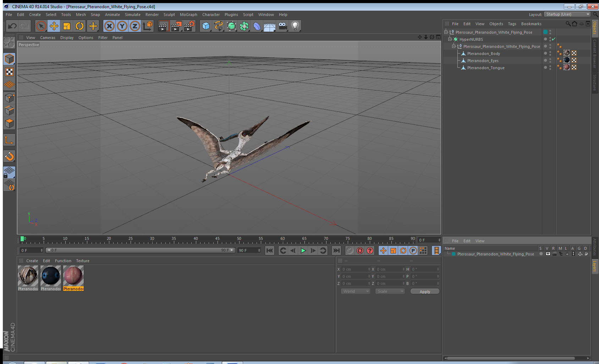
Task: Play the animation forward
Action: 303,250
